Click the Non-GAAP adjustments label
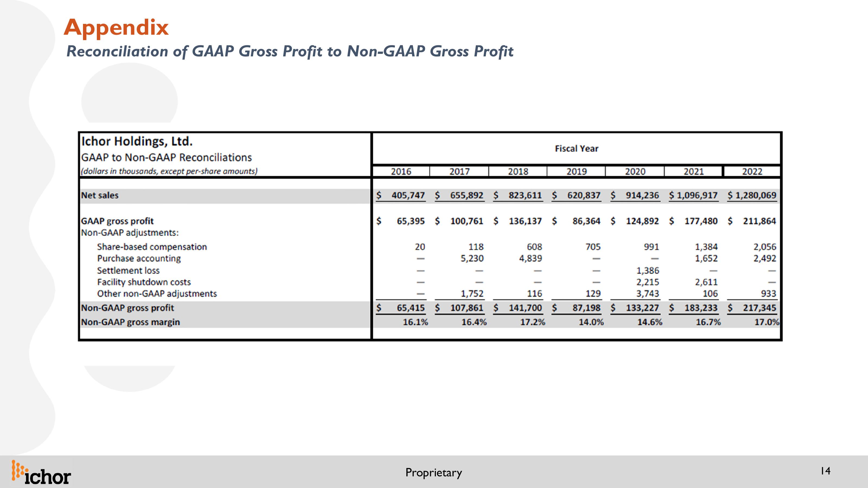Image resolution: width=868 pixels, height=488 pixels. coord(130,233)
